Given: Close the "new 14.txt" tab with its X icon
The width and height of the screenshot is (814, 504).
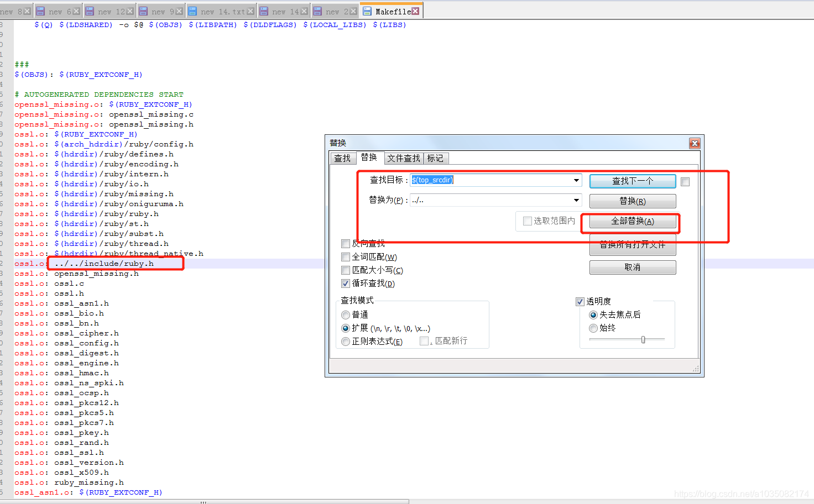Looking at the screenshot, I should click(251, 11).
